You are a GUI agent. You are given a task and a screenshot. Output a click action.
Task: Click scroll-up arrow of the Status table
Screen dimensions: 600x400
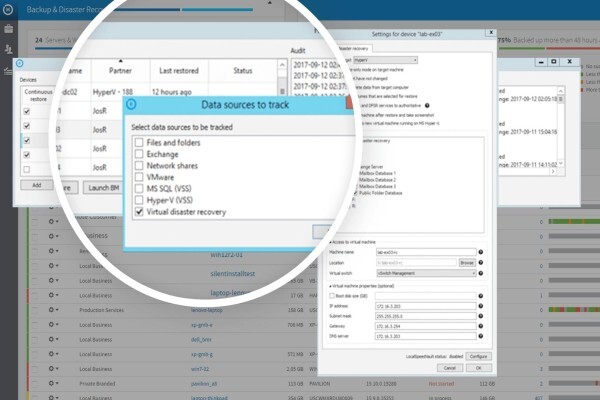[282, 65]
